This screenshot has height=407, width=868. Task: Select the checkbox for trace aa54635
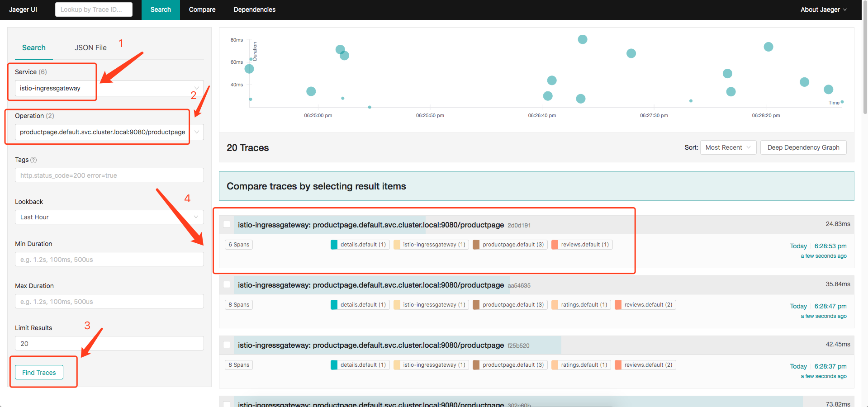click(x=227, y=284)
